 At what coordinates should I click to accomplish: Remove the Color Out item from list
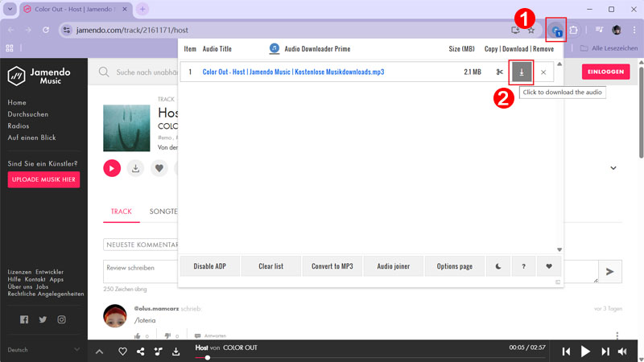click(x=543, y=72)
